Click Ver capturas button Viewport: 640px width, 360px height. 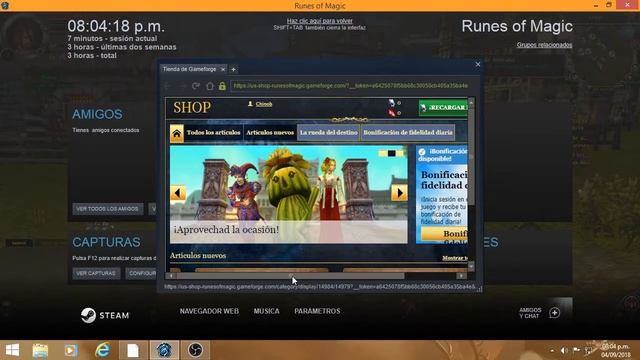click(x=96, y=273)
